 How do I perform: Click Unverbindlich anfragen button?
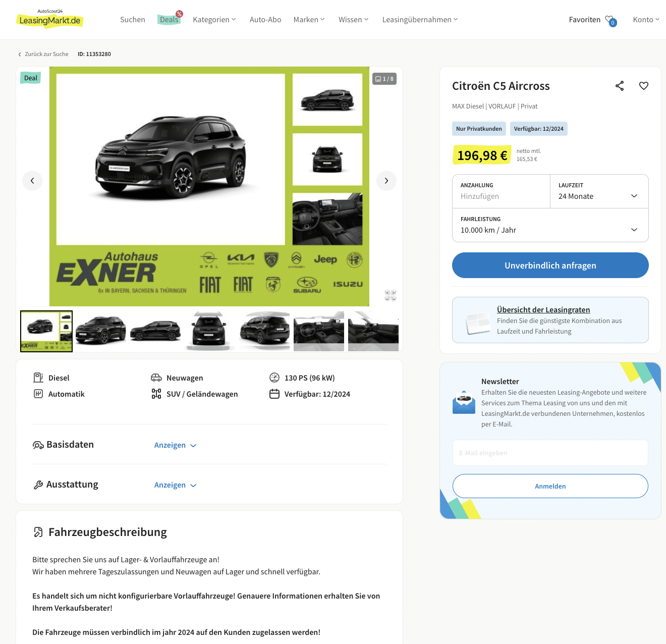click(550, 265)
